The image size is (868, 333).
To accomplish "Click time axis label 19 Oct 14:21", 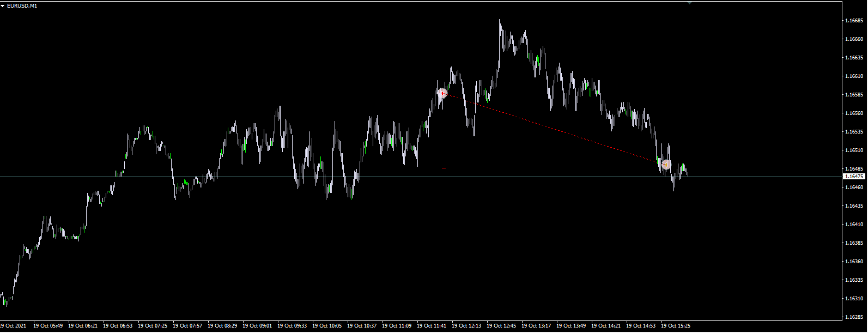I will pos(606,326).
